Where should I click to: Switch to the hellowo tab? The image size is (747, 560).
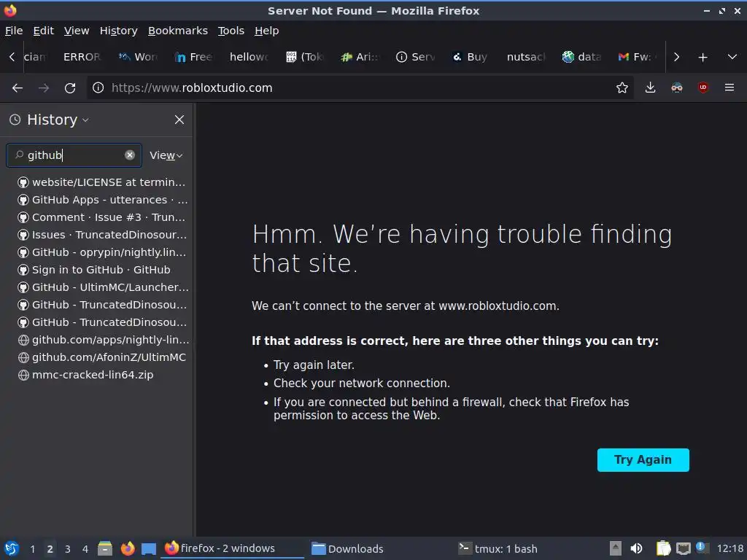pyautogui.click(x=249, y=57)
